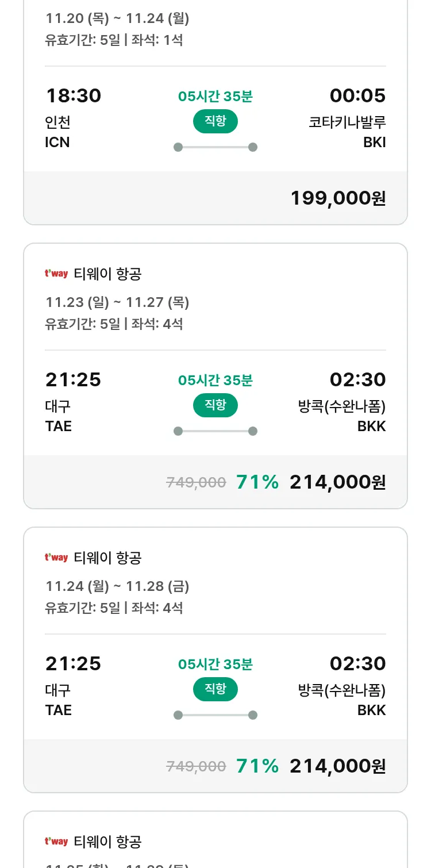
Task: Click t'way logo on 11.23 flight card
Action: (56, 274)
